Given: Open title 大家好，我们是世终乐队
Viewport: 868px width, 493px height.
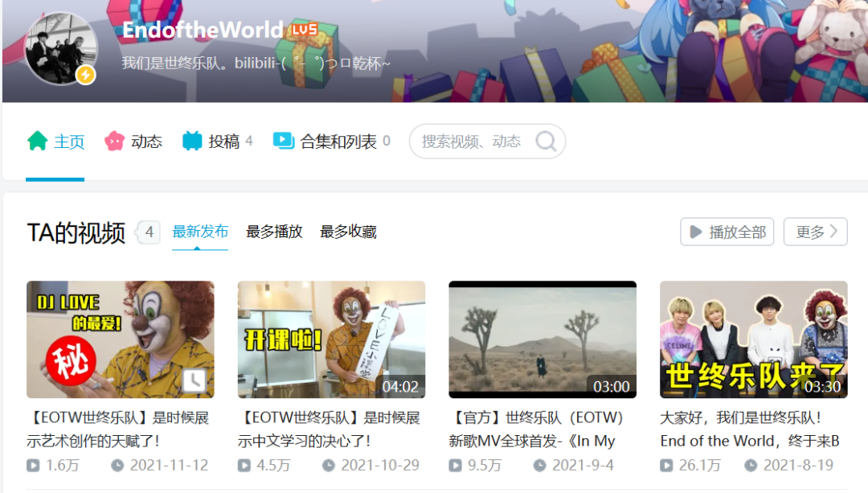Looking at the screenshot, I should [750, 429].
